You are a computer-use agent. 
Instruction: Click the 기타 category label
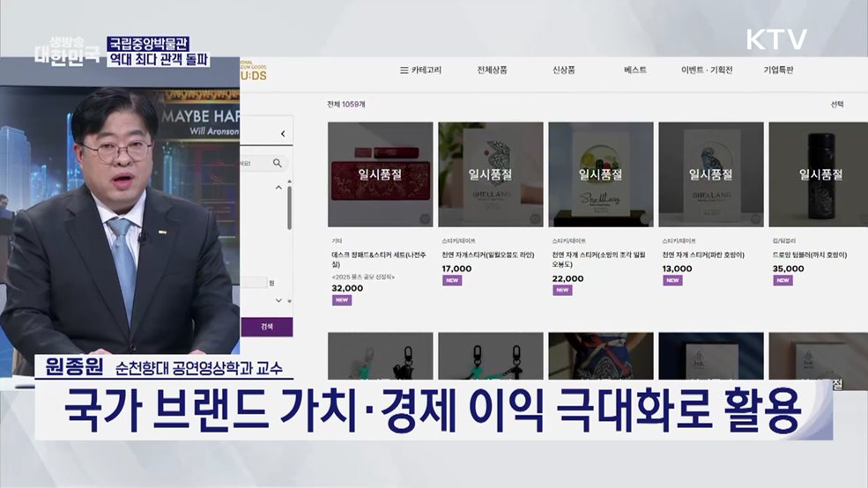click(337, 241)
